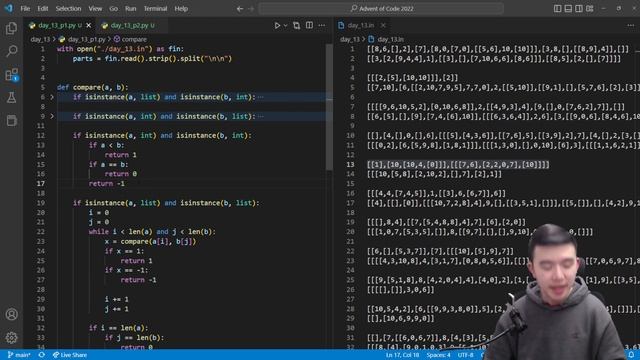Go back using the navigation arrow
The height and width of the screenshot is (360, 640).
[x=240, y=9]
